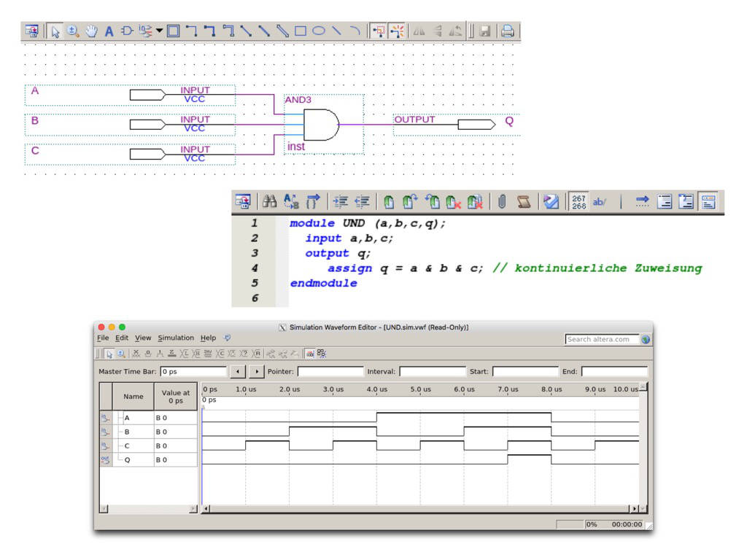Open the Simulation menu

pos(176,338)
